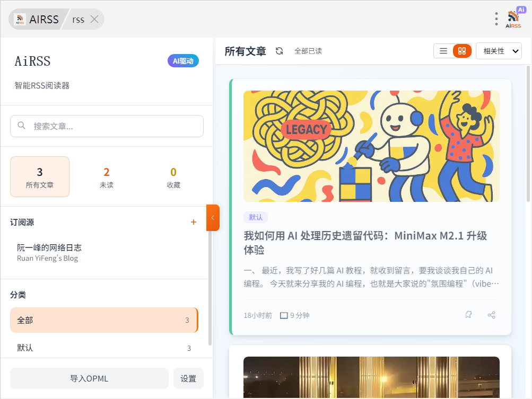
Task: Click the AIRSS tab favicon
Action: point(20,19)
